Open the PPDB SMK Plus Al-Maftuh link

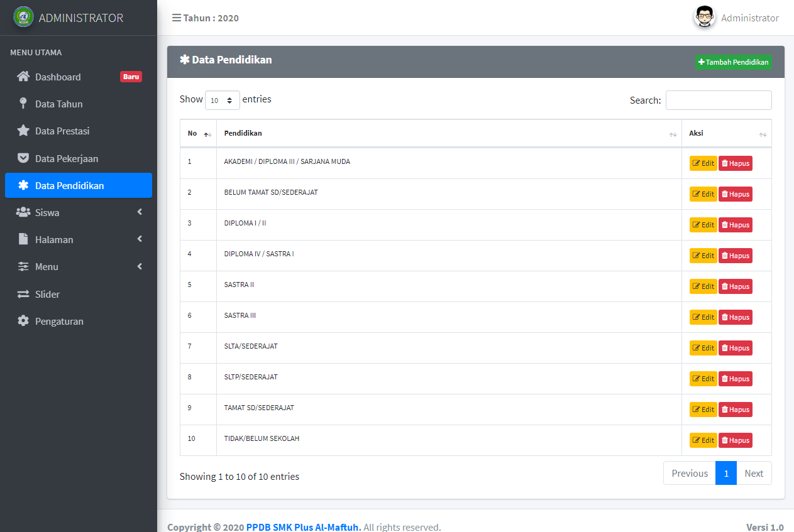coord(302,526)
